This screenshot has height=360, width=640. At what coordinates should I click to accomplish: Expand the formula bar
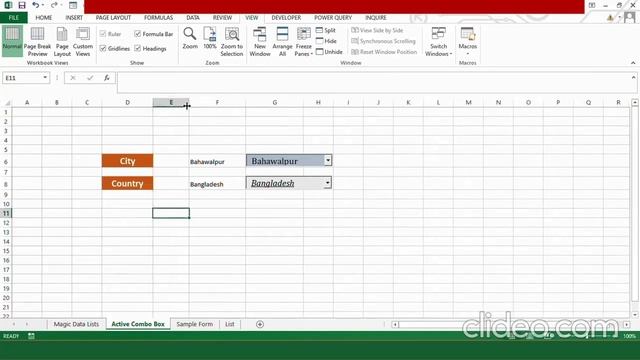click(x=633, y=77)
